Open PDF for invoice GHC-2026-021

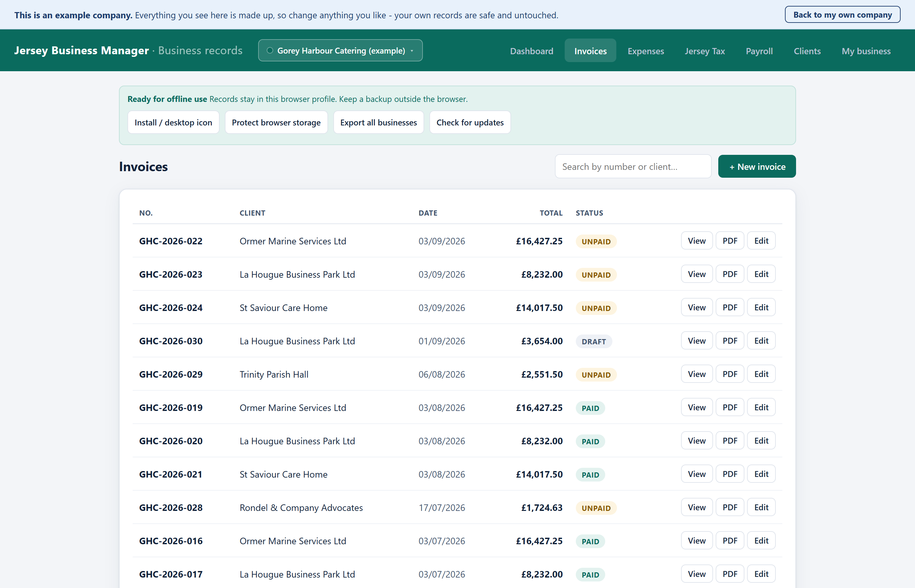tap(729, 473)
